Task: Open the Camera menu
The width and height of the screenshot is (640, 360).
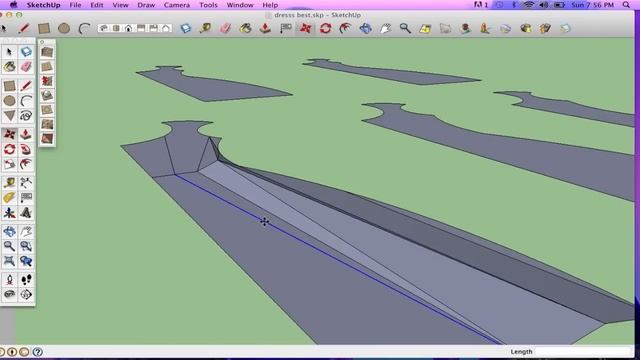Action: tap(177, 5)
